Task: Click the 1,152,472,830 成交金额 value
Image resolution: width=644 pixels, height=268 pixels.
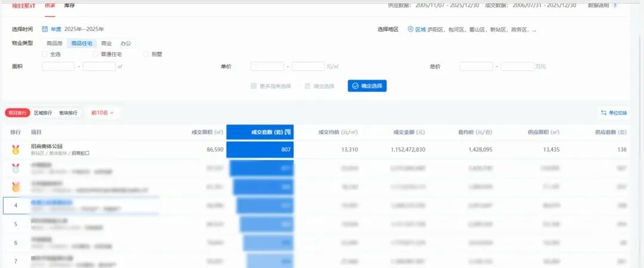Action: 408,150
